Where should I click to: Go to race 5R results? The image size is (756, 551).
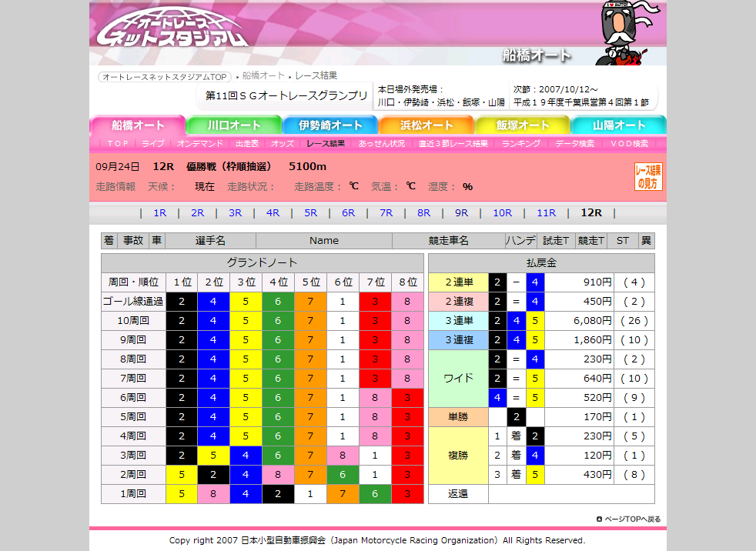311,213
